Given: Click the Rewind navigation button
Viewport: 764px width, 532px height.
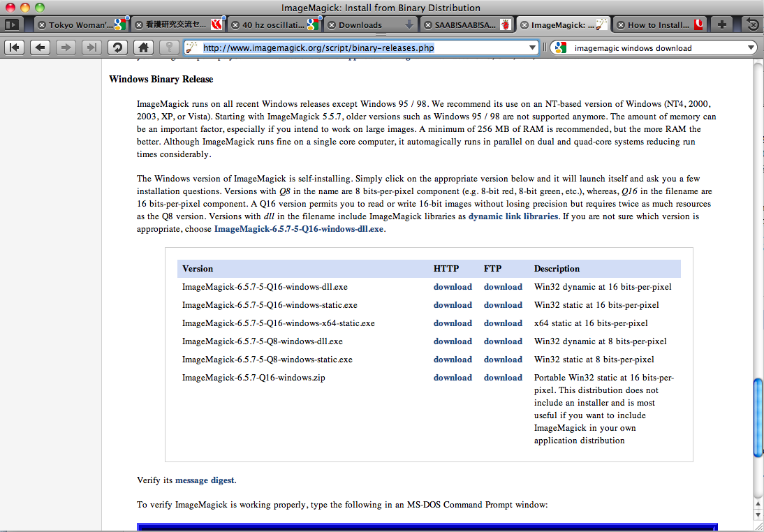Looking at the screenshot, I should (15, 47).
